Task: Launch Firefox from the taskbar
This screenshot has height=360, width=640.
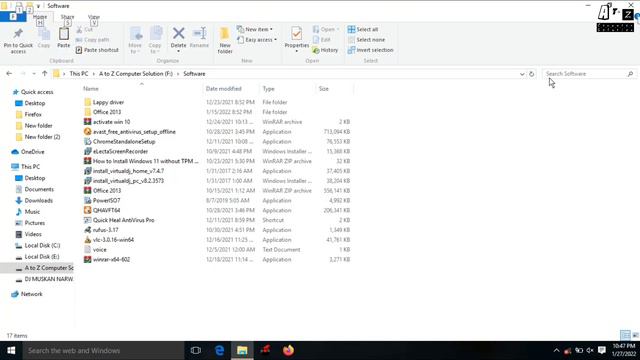Action: [x=288, y=350]
